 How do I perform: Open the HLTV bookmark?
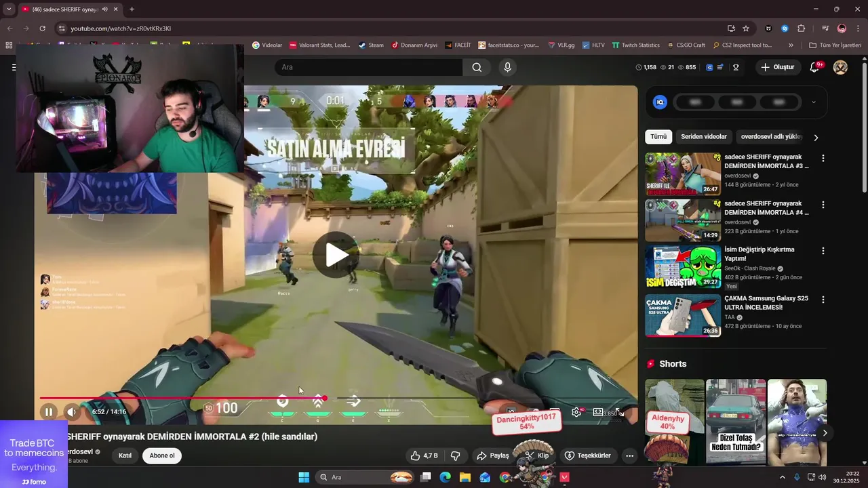[x=593, y=45]
